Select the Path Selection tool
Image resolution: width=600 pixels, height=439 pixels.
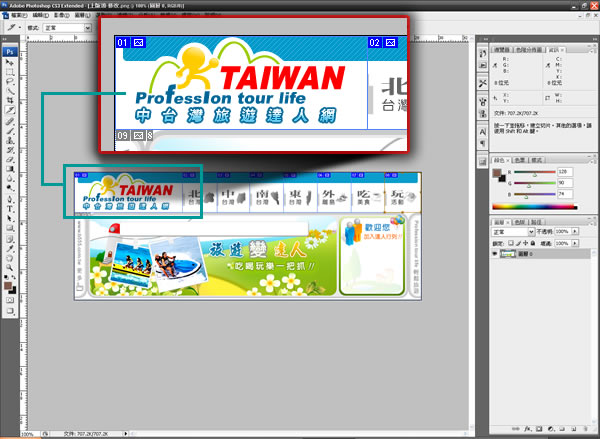pos(10,219)
